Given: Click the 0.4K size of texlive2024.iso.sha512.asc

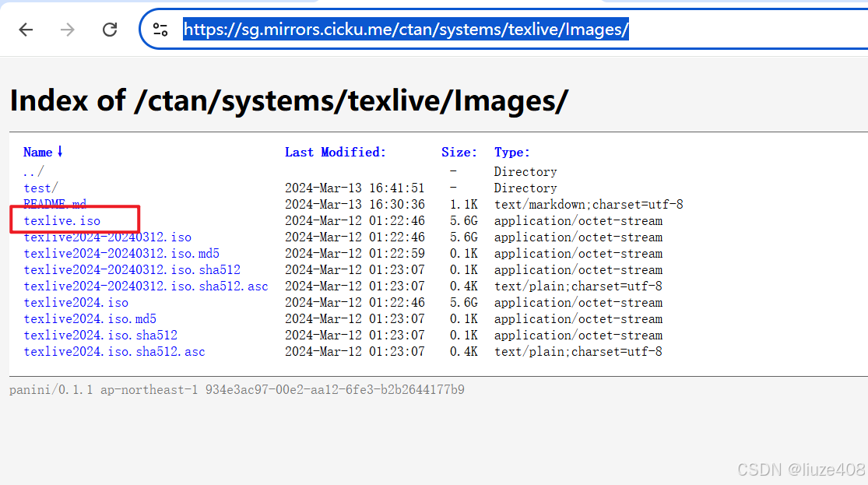Looking at the screenshot, I should 464,352.
